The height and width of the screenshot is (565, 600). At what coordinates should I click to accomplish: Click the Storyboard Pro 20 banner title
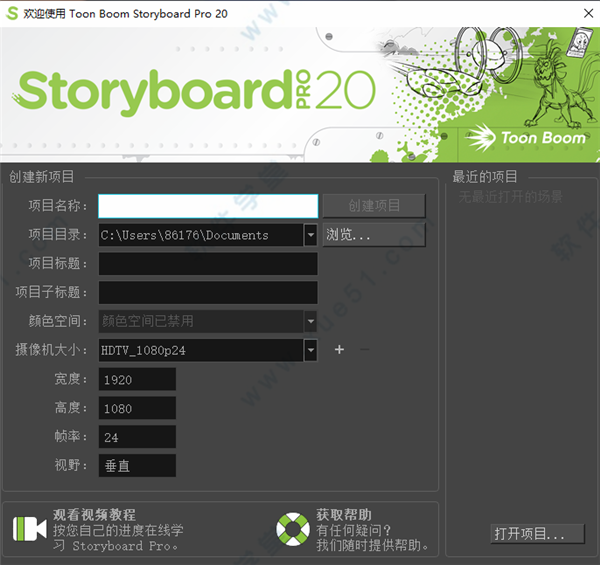(x=196, y=91)
